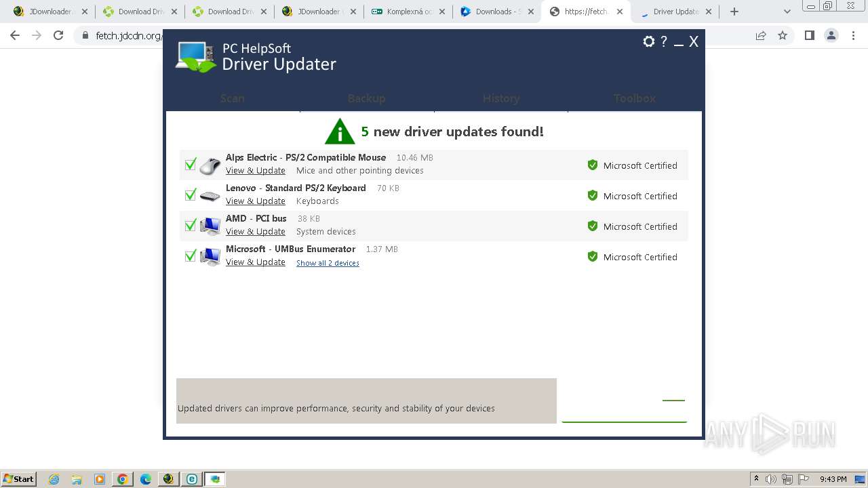This screenshot has height=488, width=868.
Task: Switch to the History tab
Action: click(501, 98)
